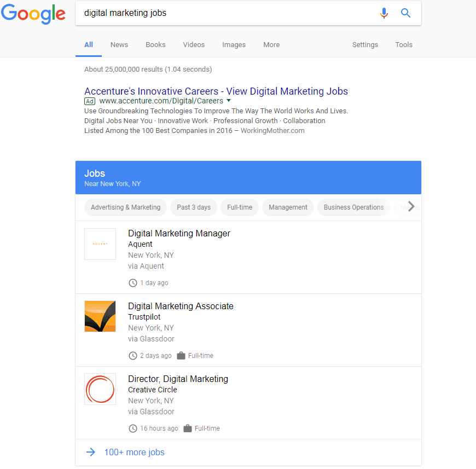
Task: Click the 'Aquent' company name under Manager listing
Action: [x=140, y=244]
